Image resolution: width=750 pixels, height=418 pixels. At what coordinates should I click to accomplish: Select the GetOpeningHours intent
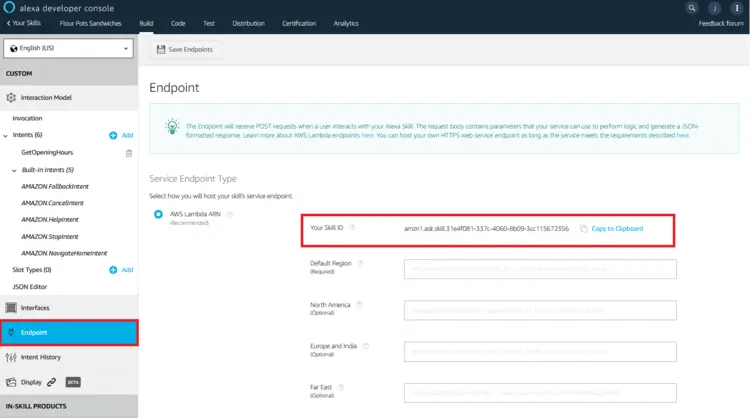click(x=47, y=153)
